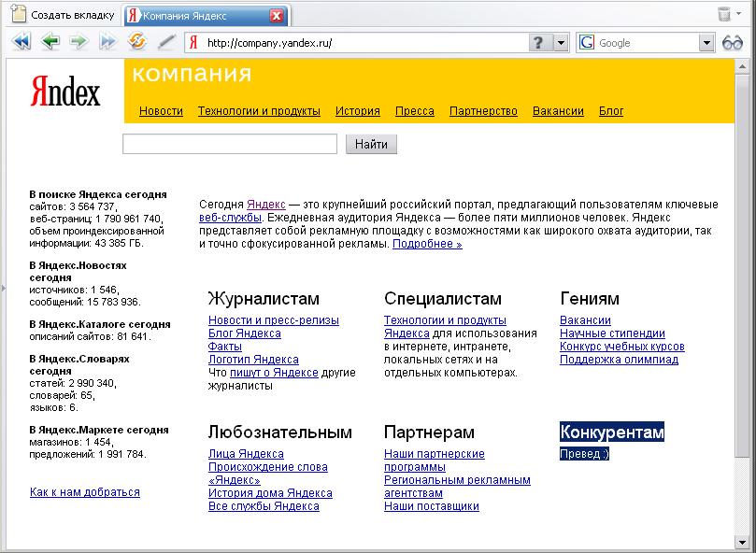Screen dimensions: 756x553
Task: Open the Блог header link
Action: coord(611,111)
